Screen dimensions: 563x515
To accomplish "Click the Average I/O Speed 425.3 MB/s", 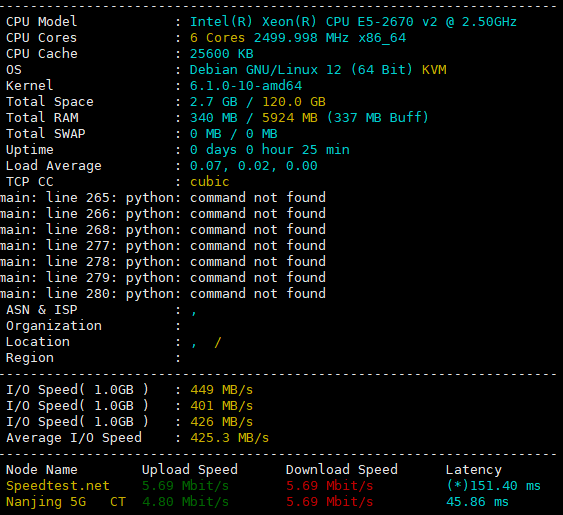I will [229, 438].
